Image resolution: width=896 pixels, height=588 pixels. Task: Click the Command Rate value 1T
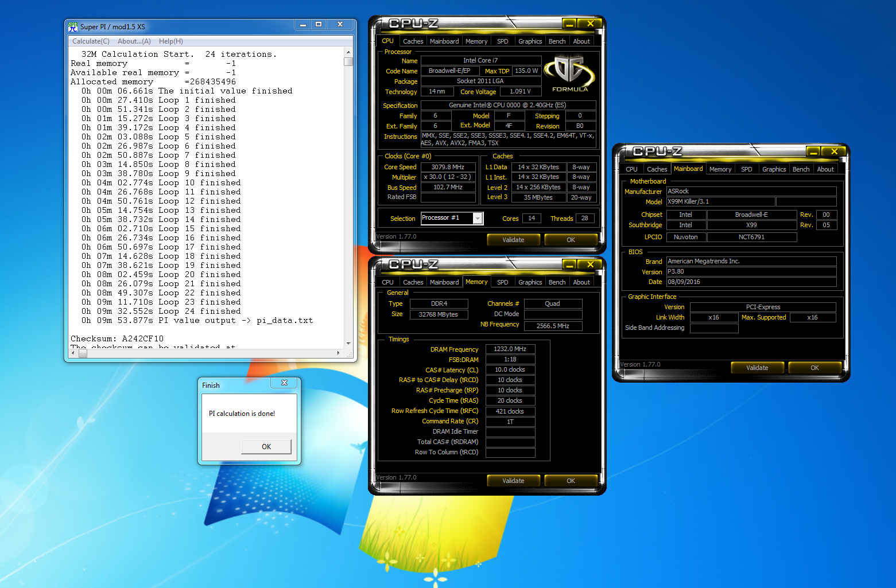tap(510, 422)
